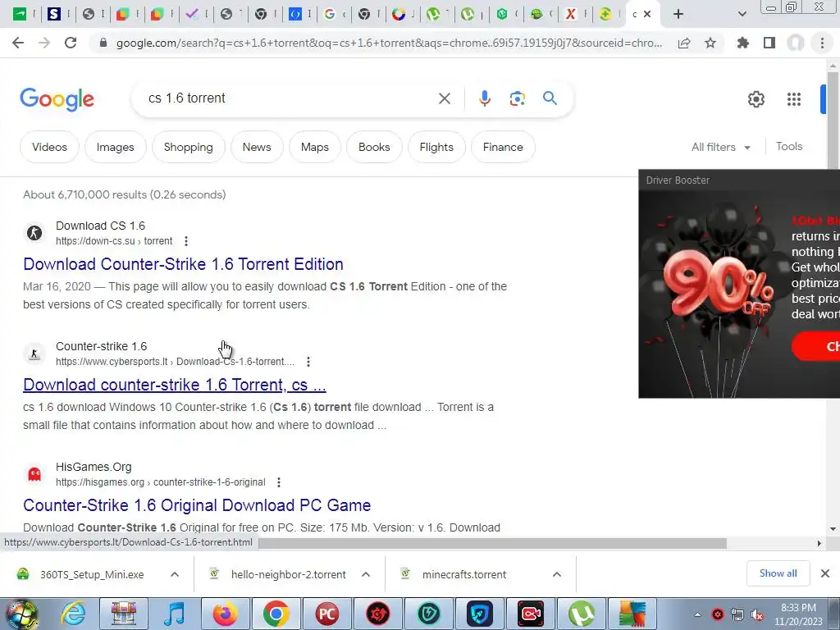Image resolution: width=840 pixels, height=630 pixels.
Task: Search by image with Google Lens icon
Action: pos(517,98)
